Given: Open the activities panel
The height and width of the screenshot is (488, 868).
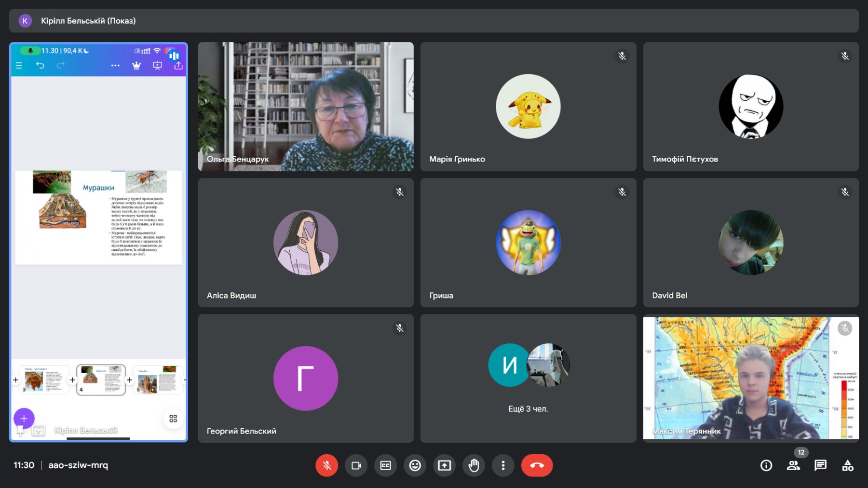Looking at the screenshot, I should coord(847,465).
